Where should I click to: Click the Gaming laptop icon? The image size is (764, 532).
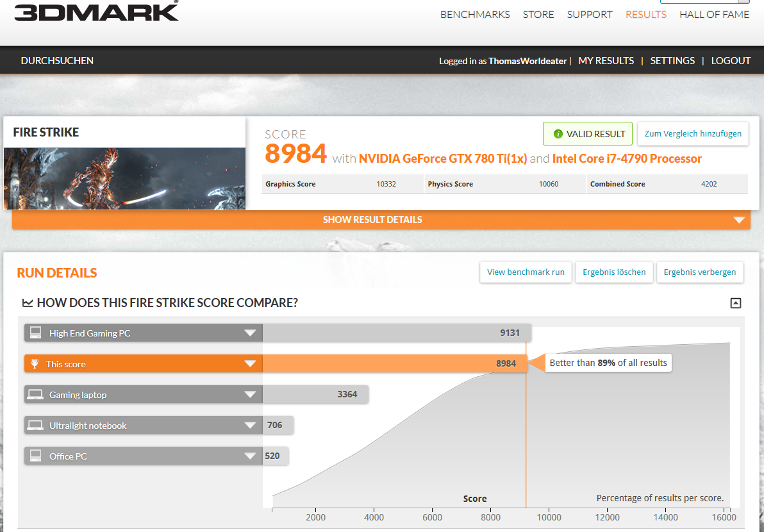click(x=35, y=394)
